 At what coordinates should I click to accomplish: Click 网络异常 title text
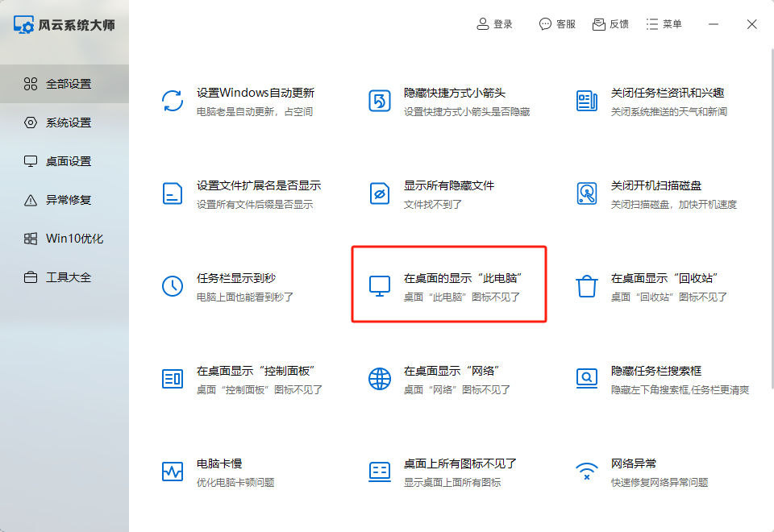point(634,464)
